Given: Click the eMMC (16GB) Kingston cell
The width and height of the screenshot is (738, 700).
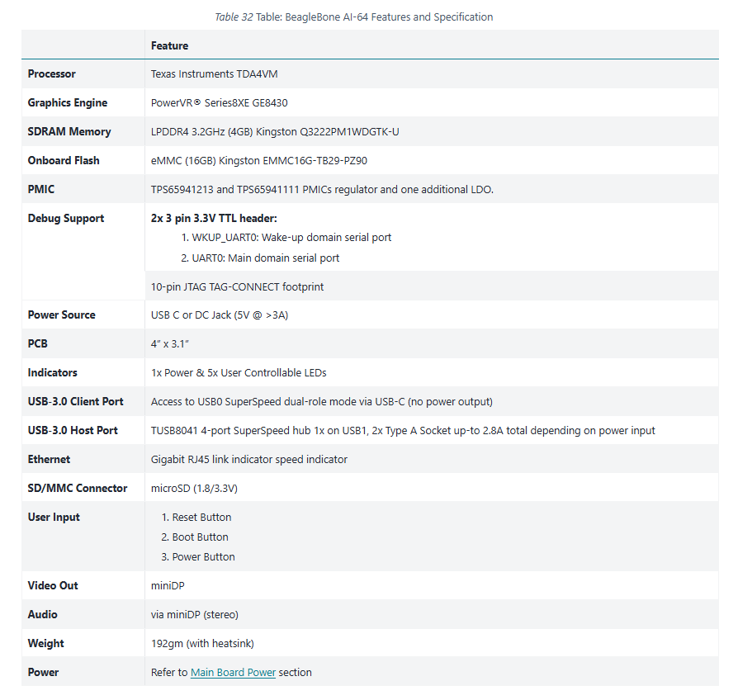Looking at the screenshot, I should pyautogui.click(x=259, y=160).
